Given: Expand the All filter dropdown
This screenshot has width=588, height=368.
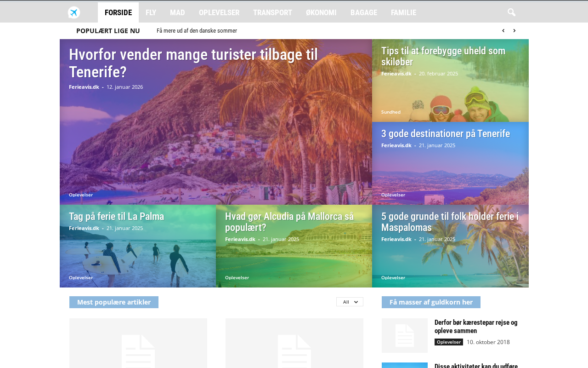Looking at the screenshot, I should click(x=350, y=302).
